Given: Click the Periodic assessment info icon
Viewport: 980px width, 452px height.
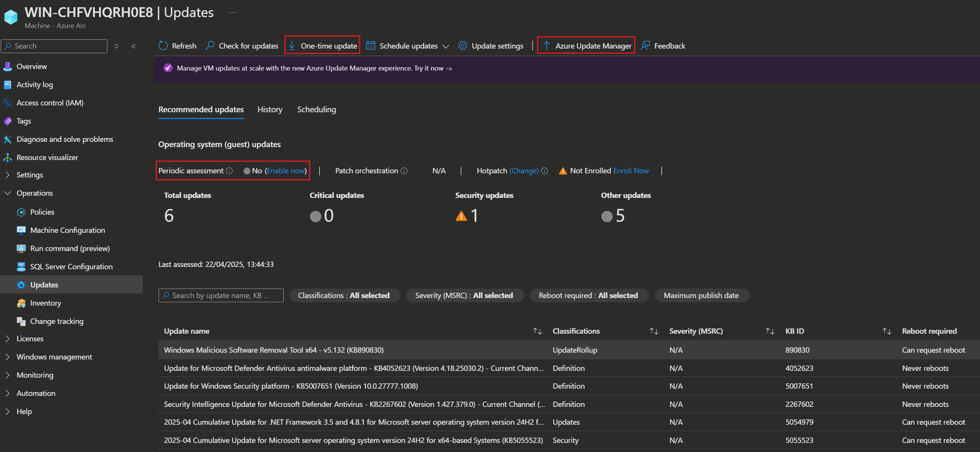Looking at the screenshot, I should (x=229, y=171).
